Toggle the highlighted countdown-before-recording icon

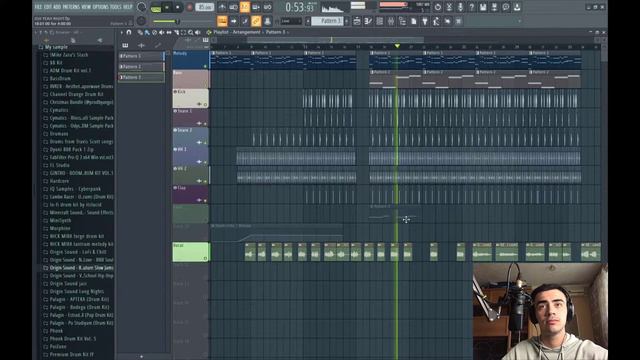point(244,7)
